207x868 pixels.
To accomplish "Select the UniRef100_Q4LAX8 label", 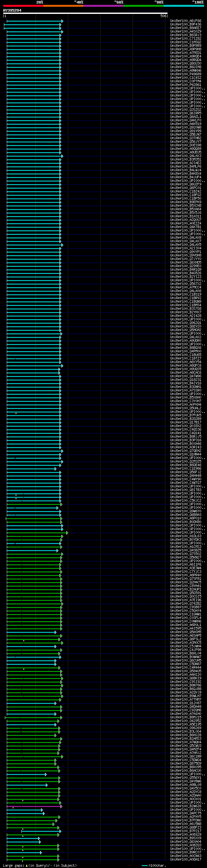I will pos(186,237).
